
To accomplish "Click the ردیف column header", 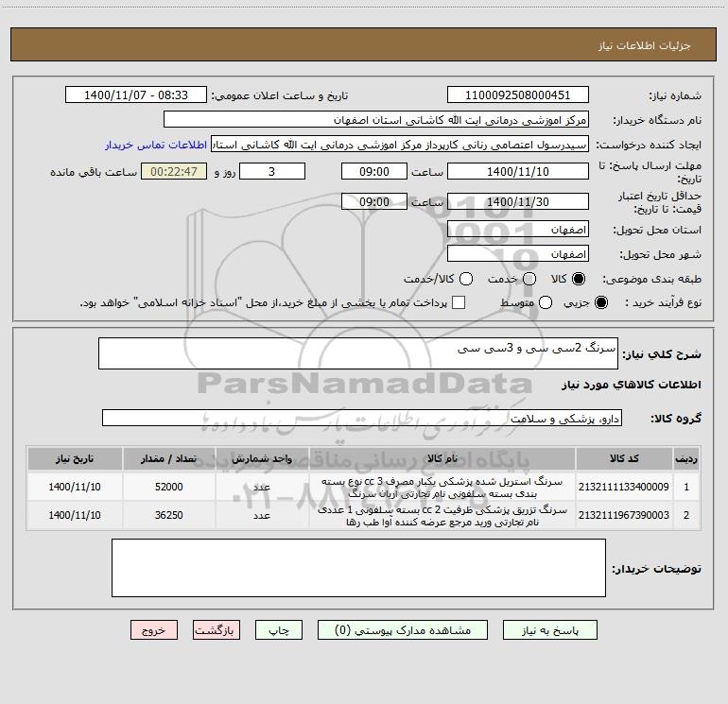I will (x=686, y=458).
